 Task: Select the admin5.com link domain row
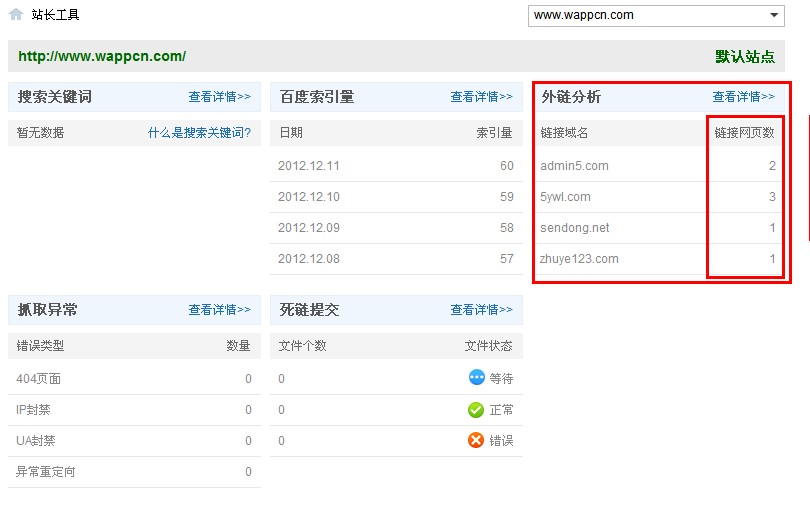tap(574, 166)
